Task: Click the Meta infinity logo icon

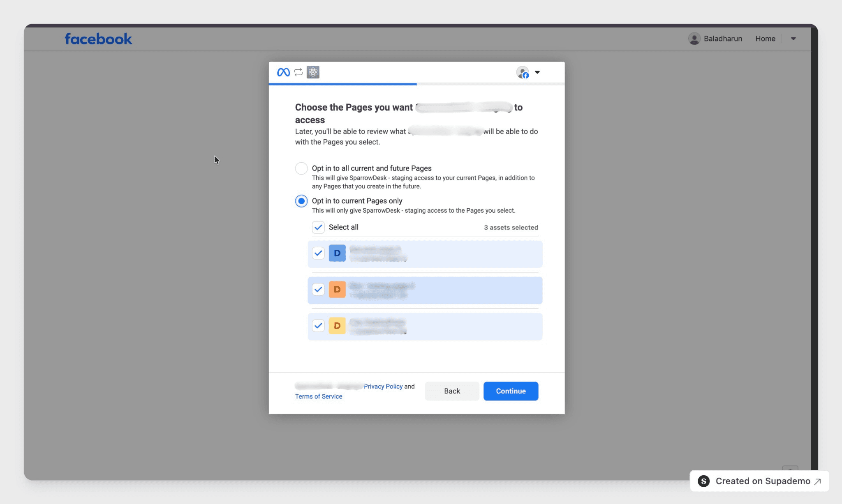Action: click(x=283, y=72)
